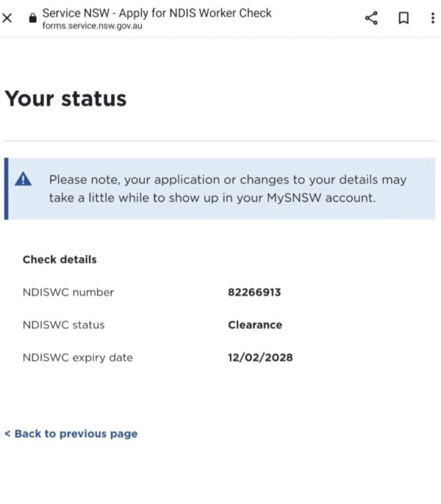Tap the warning triangle alert icon
441x504 pixels.
24,179
